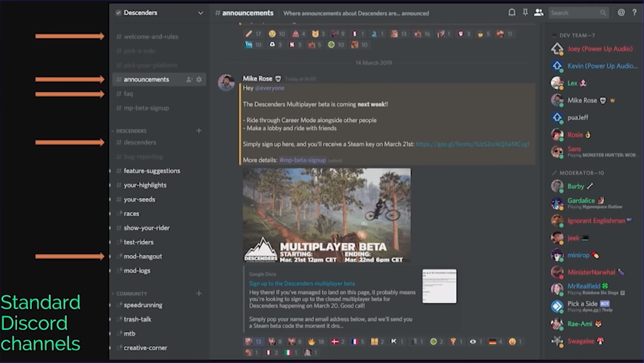The height and width of the screenshot is (363, 644).
Task: Open the Google Docs embed thumbnail
Action: pos(439,286)
